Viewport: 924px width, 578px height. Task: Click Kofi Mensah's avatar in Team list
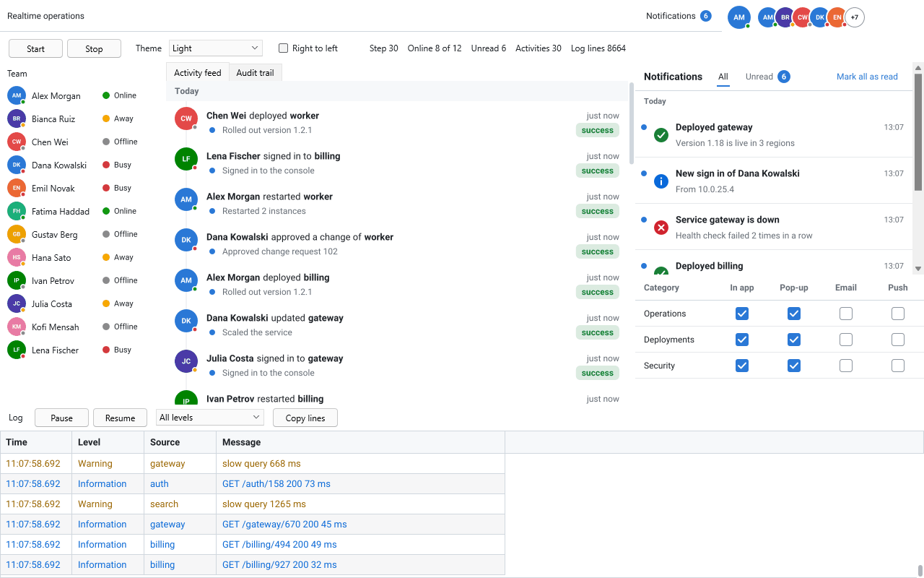tap(17, 327)
